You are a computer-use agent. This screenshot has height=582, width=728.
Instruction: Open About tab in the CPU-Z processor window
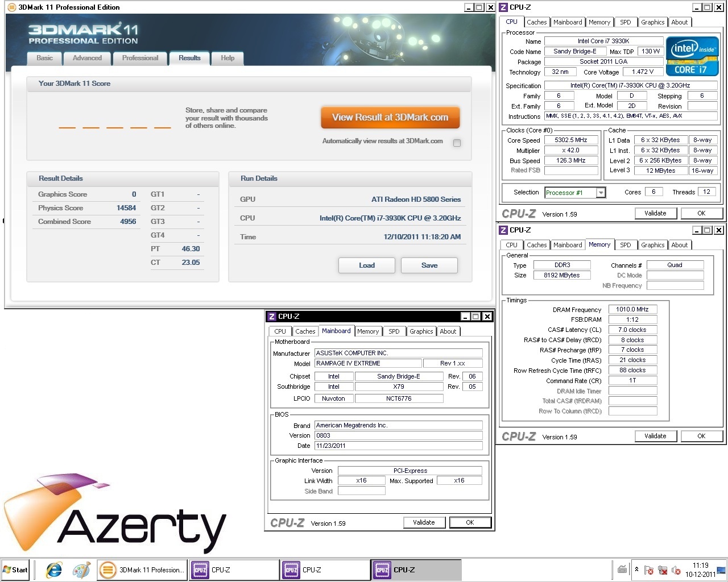tap(680, 22)
